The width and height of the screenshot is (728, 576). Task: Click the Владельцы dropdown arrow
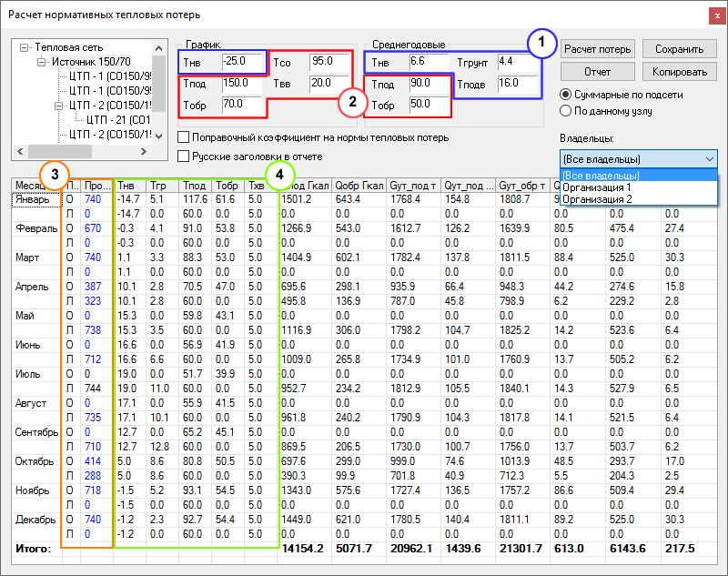point(710,158)
